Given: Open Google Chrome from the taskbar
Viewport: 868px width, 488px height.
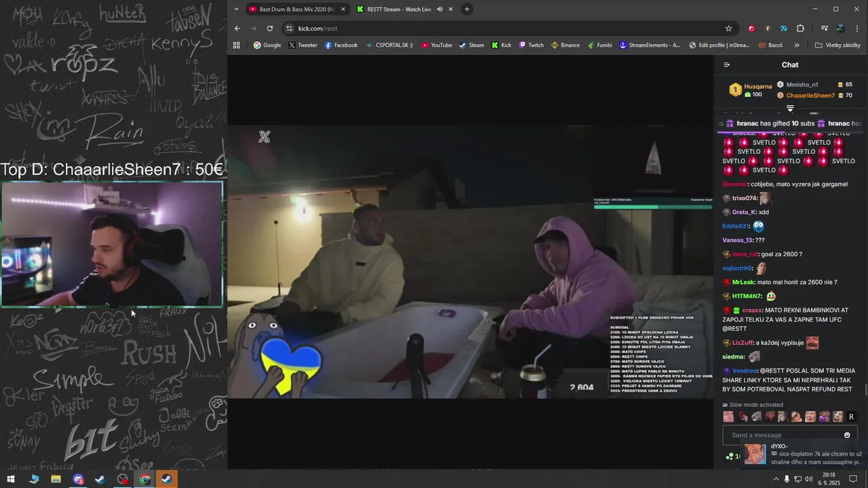Looking at the screenshot, I should [x=145, y=479].
